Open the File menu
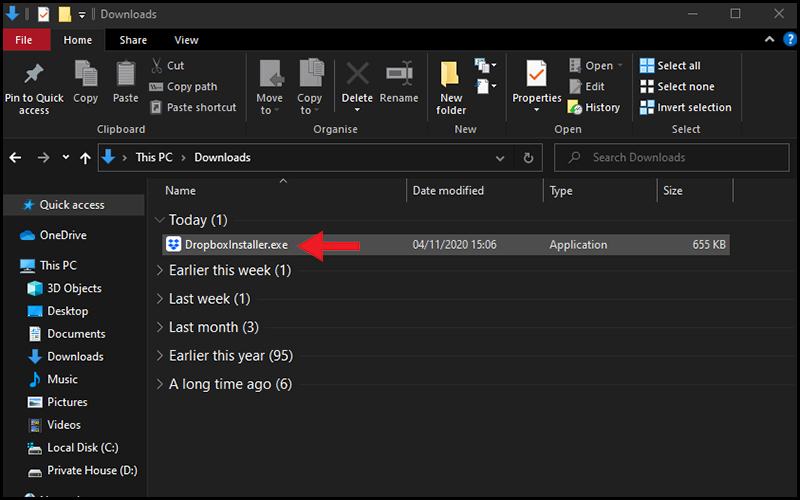Viewport: 800px width, 500px height. tap(24, 40)
